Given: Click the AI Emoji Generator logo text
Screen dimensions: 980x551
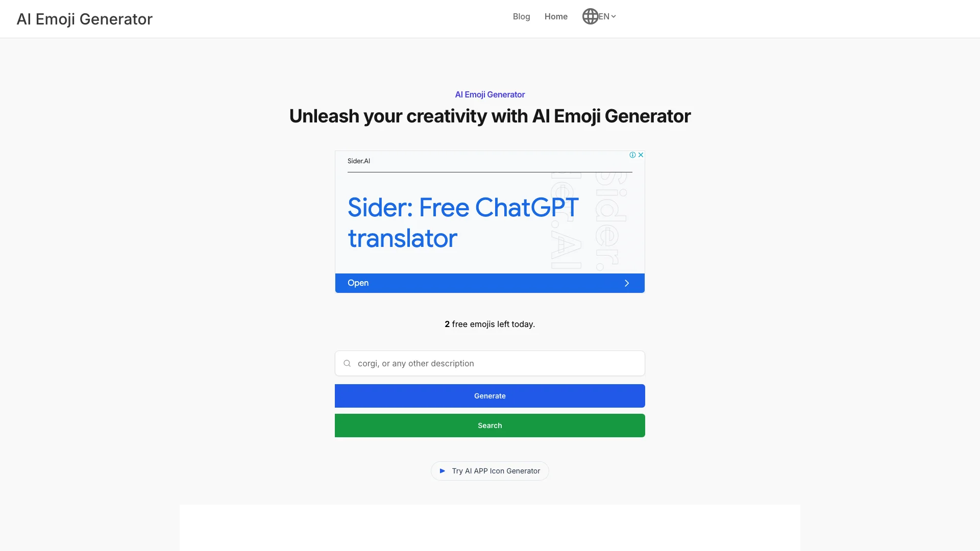Looking at the screenshot, I should pyautogui.click(x=84, y=18).
